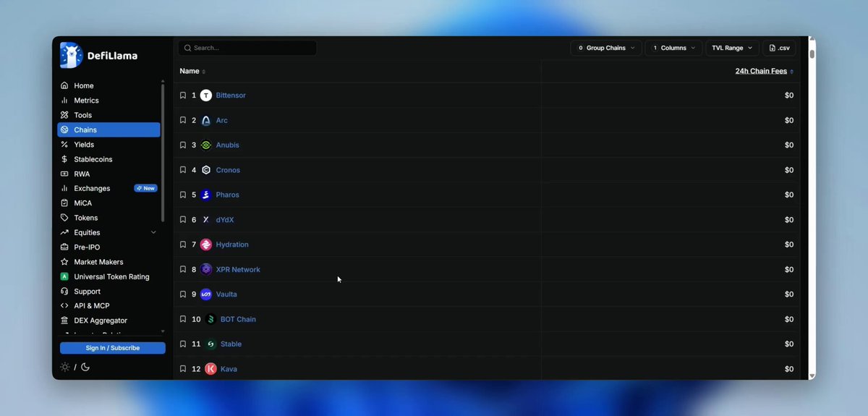This screenshot has height=416, width=868.
Task: Bookmark the Stable chain row
Action: click(x=183, y=344)
